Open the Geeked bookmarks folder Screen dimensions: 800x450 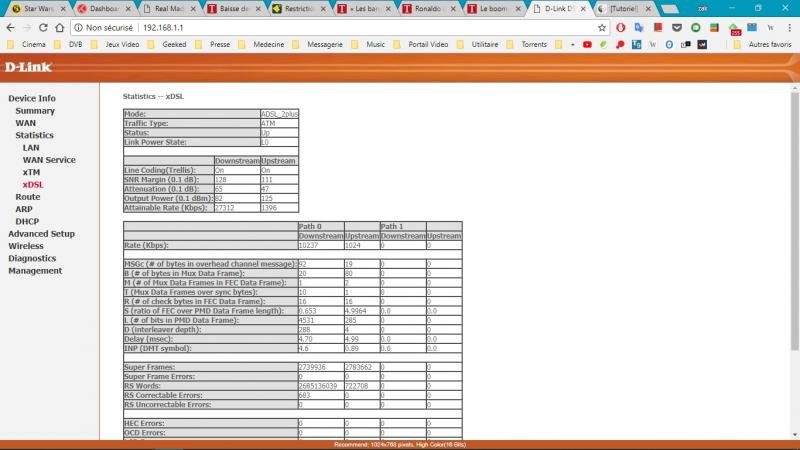pos(167,44)
